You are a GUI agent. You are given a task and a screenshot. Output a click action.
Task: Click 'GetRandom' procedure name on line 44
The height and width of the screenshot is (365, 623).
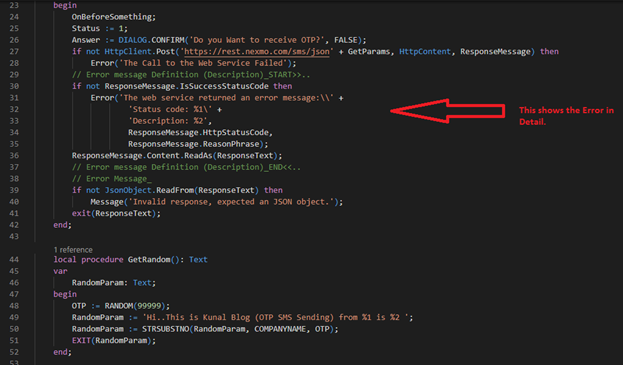(x=149, y=260)
